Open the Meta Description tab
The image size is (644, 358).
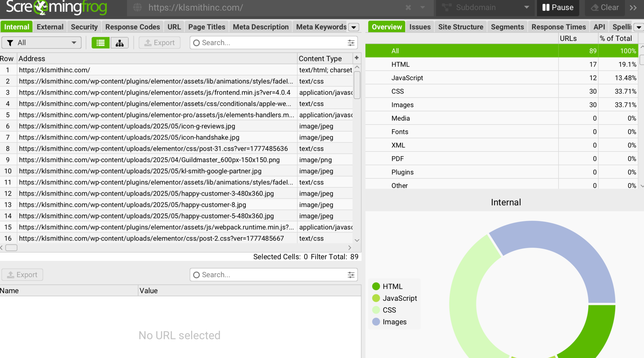tap(261, 27)
